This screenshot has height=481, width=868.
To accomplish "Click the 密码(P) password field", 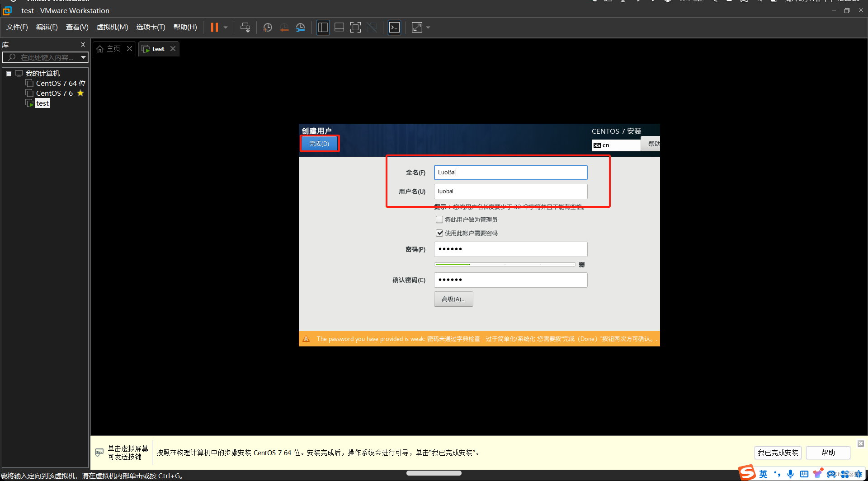I will pyautogui.click(x=510, y=249).
